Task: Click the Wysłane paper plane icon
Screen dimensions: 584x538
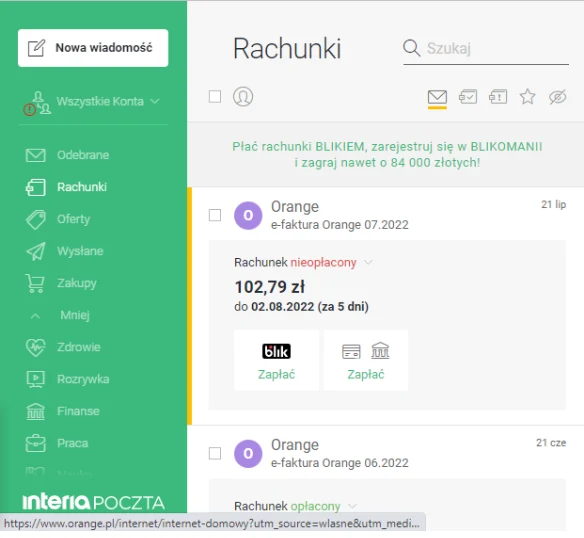Action: [36, 251]
